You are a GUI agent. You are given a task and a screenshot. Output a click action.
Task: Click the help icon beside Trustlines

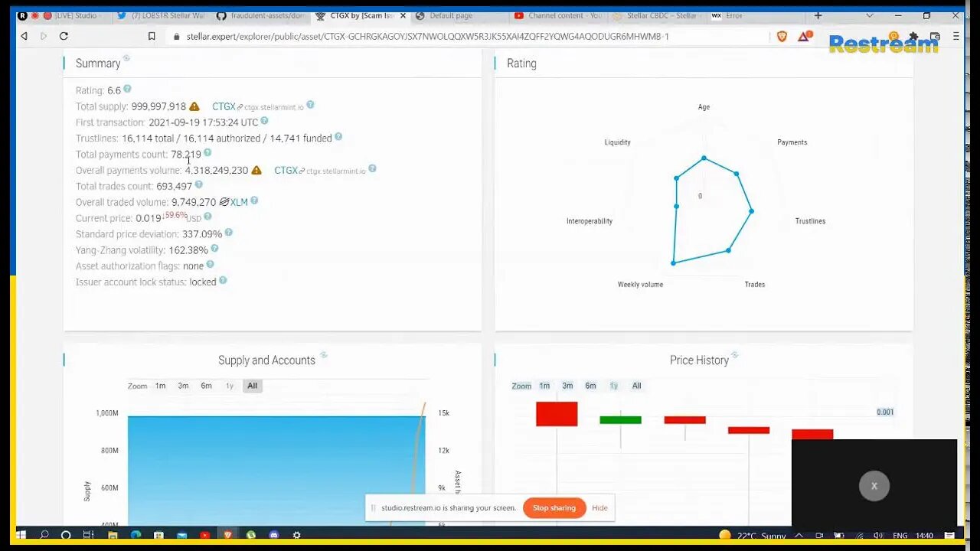pos(338,137)
